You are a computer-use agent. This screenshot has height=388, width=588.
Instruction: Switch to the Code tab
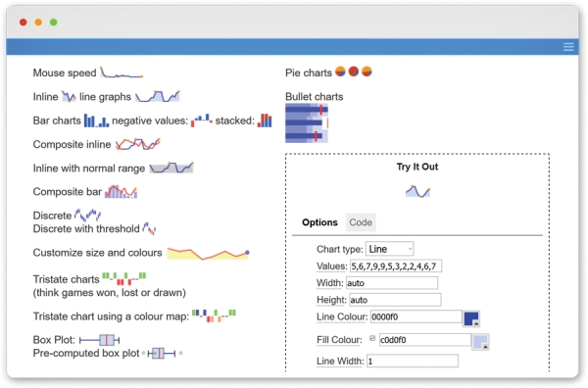[361, 222]
